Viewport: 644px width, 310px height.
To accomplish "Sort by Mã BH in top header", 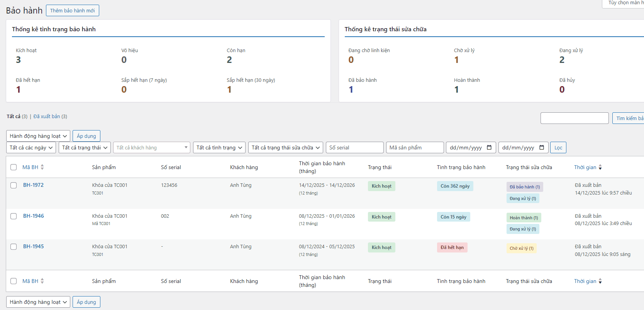I will (x=31, y=167).
